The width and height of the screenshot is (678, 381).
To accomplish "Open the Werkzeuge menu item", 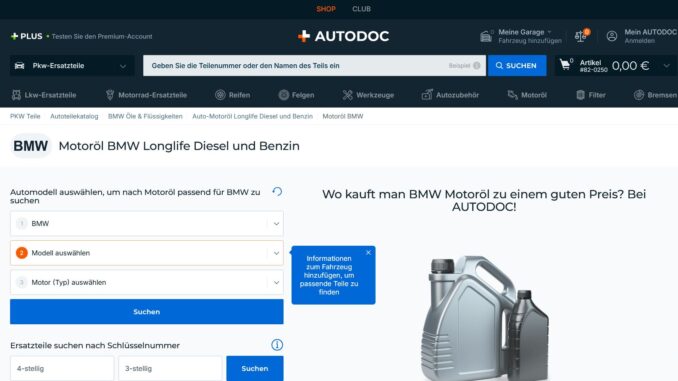I will tap(368, 95).
